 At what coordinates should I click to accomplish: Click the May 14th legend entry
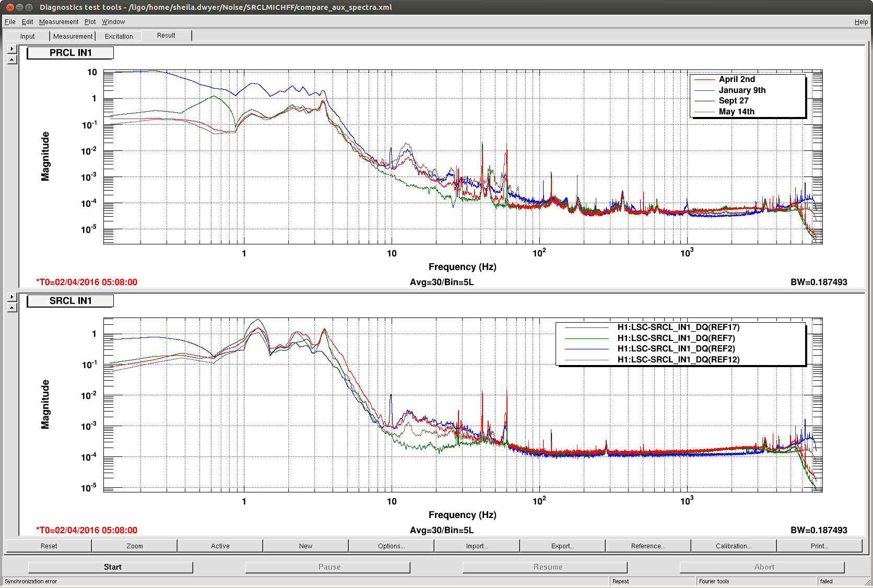coord(736,112)
